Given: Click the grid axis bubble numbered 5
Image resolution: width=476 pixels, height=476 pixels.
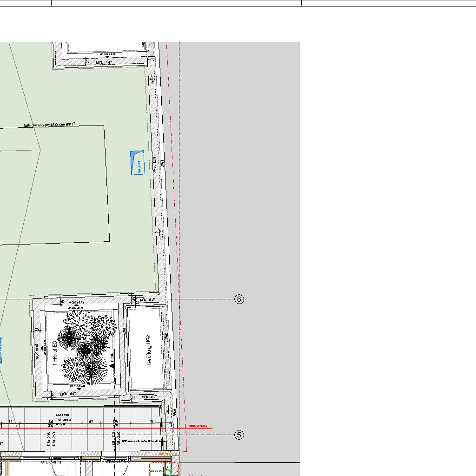Looking at the screenshot, I should (239, 435).
